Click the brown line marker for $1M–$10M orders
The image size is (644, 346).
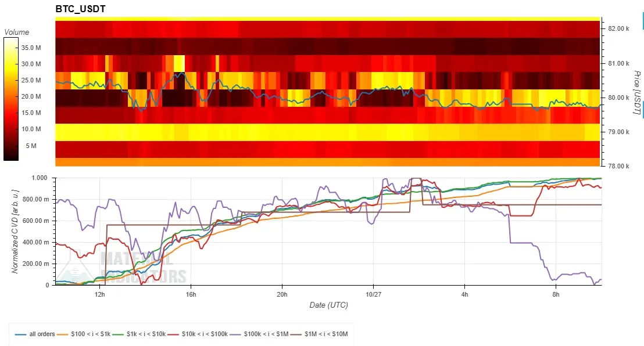pyautogui.click(x=296, y=334)
